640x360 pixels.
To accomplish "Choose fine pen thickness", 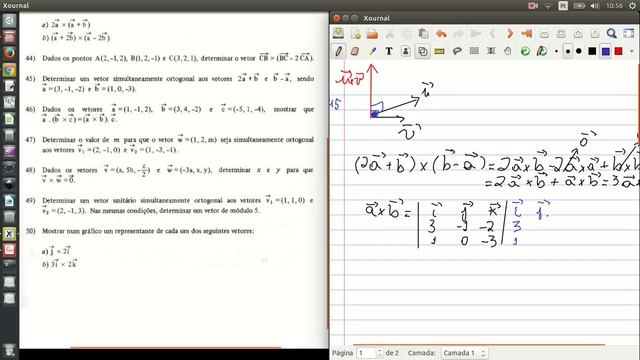I will (x=556, y=51).
